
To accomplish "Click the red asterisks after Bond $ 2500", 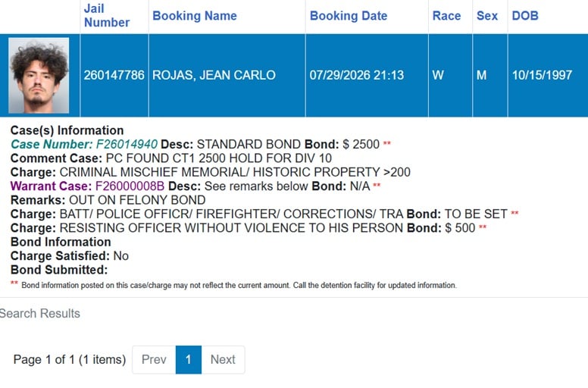I will click(386, 142).
